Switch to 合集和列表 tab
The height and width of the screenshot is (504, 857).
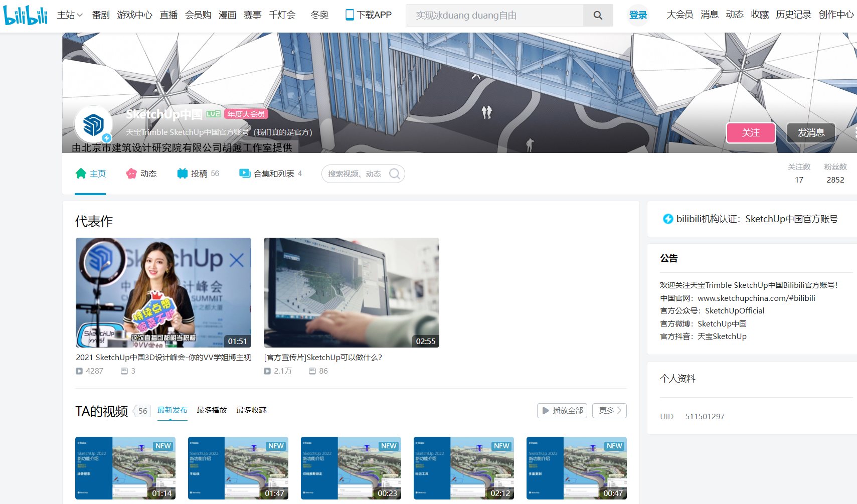270,174
